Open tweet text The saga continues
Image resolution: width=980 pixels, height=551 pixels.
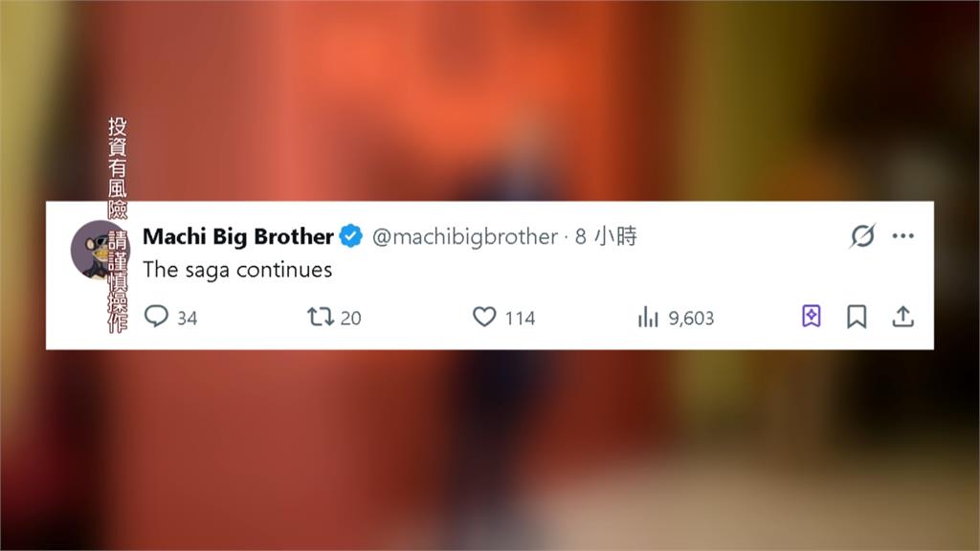tap(237, 270)
